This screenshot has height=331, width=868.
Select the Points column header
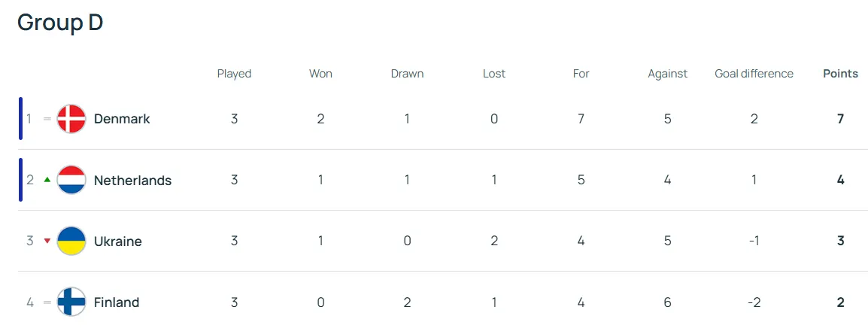point(840,74)
